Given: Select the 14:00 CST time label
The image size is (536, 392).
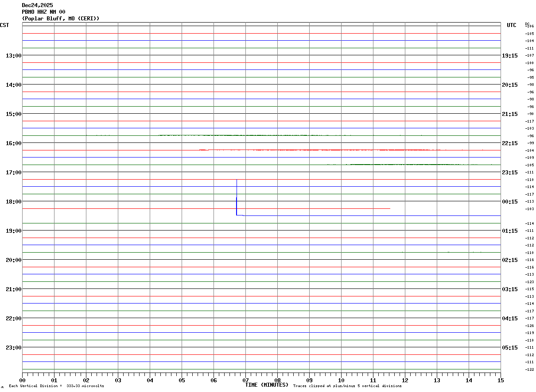Looking at the screenshot, I should click(13, 85).
